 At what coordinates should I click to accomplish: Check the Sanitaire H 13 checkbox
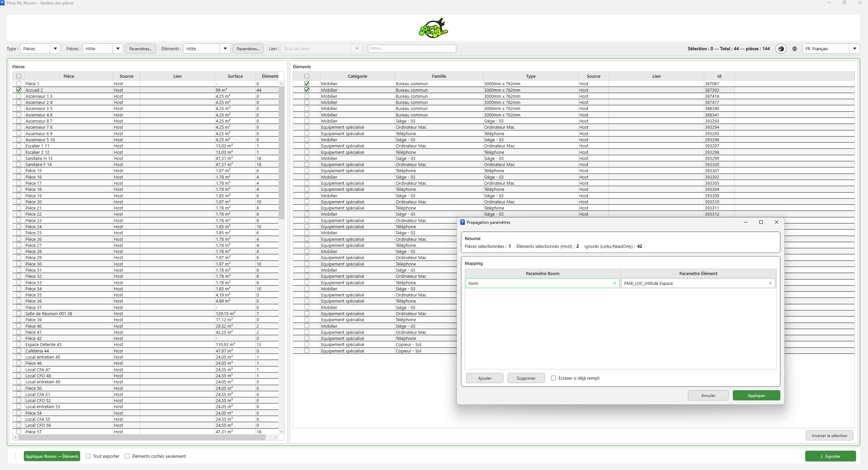pos(19,158)
